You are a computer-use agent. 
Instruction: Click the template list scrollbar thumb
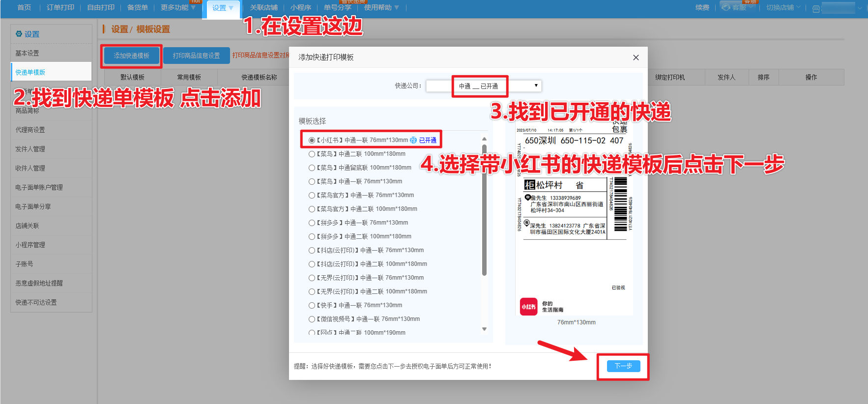click(484, 210)
